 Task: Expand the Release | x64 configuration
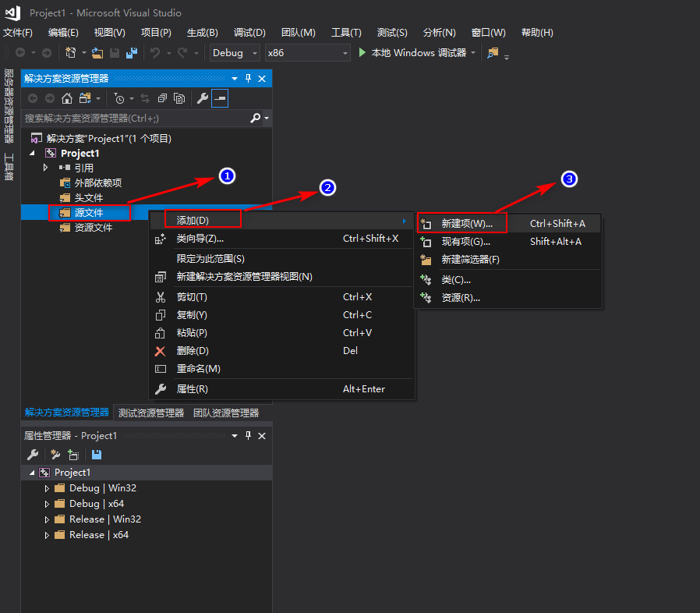(47, 535)
